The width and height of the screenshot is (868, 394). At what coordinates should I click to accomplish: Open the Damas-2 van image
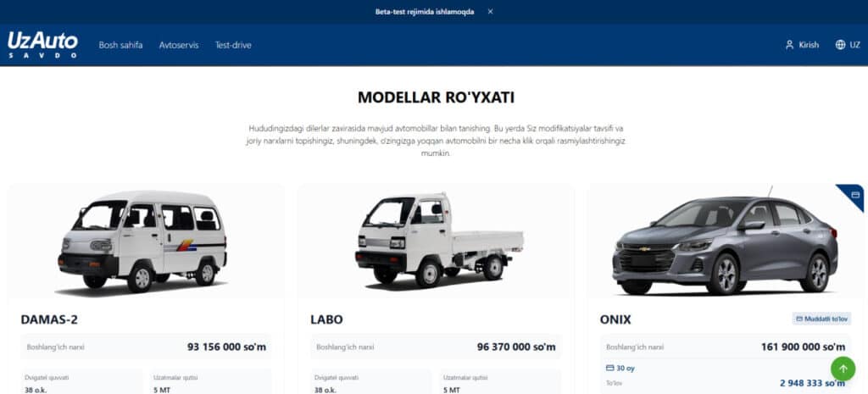pyautogui.click(x=142, y=241)
